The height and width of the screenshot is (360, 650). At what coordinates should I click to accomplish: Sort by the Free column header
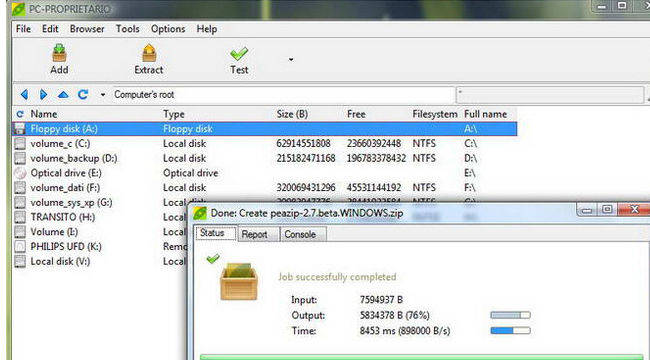click(356, 114)
